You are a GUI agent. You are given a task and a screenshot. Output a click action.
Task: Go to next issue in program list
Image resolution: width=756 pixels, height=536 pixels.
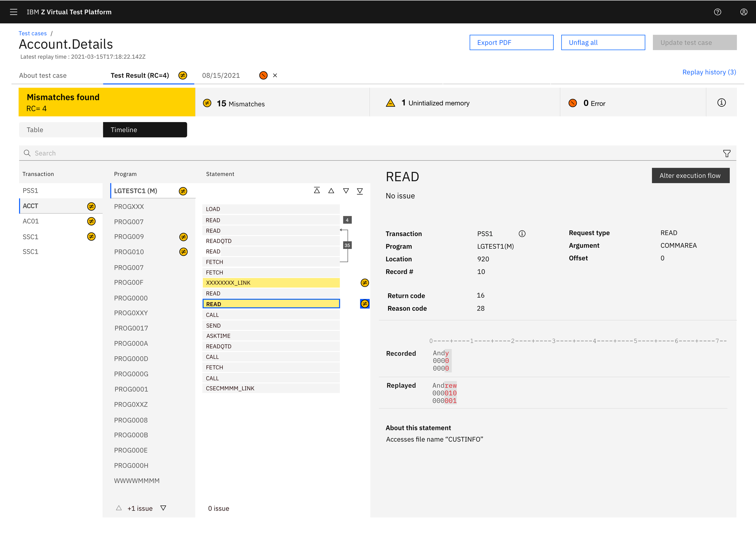click(x=163, y=508)
